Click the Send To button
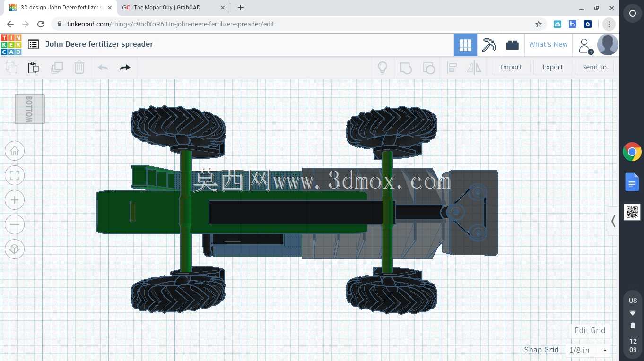 click(594, 68)
